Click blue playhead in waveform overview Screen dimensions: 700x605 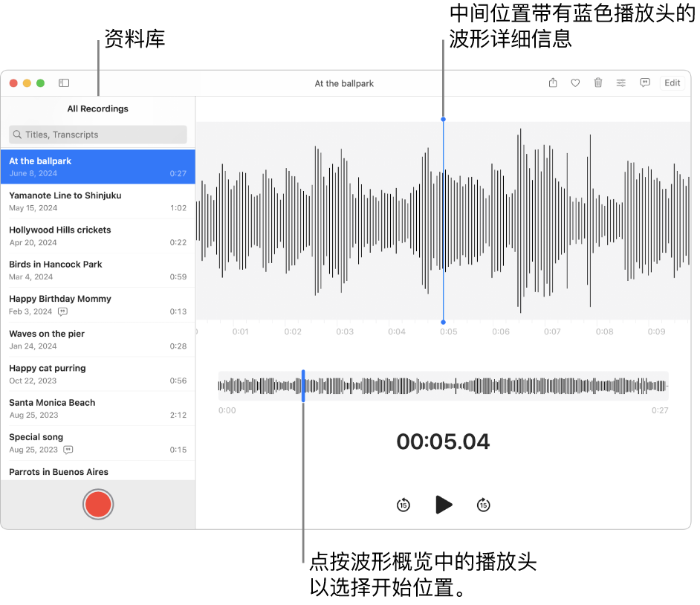point(303,386)
